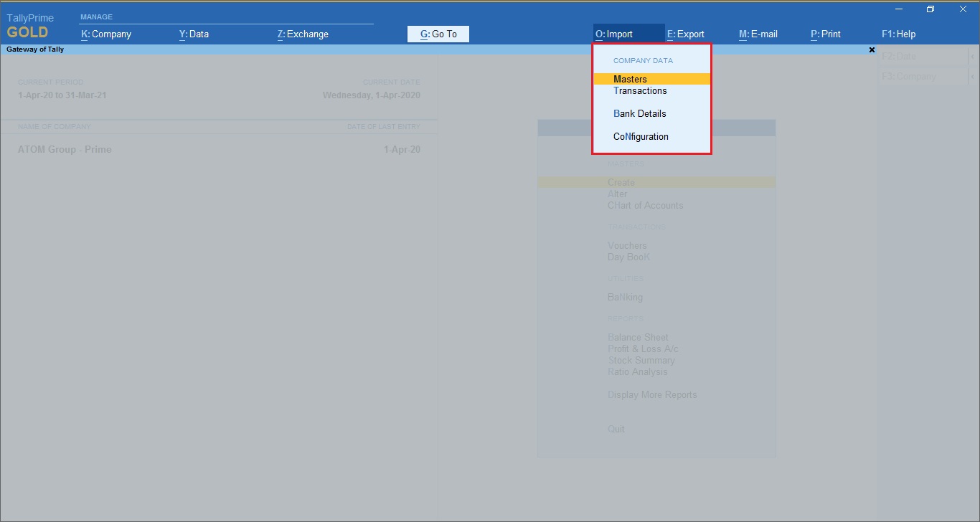The height and width of the screenshot is (522, 980).
Task: Select Create under Masters in Gateway
Action: 656,182
